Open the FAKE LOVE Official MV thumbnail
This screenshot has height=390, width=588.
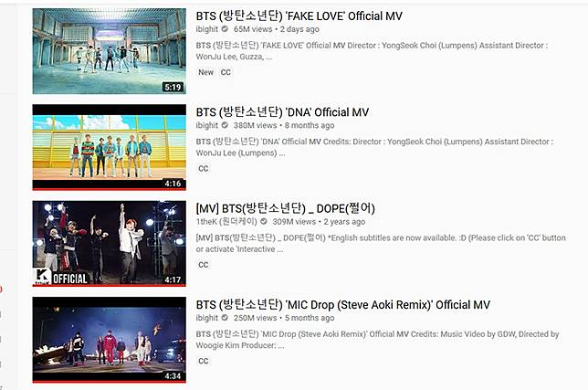(110, 51)
